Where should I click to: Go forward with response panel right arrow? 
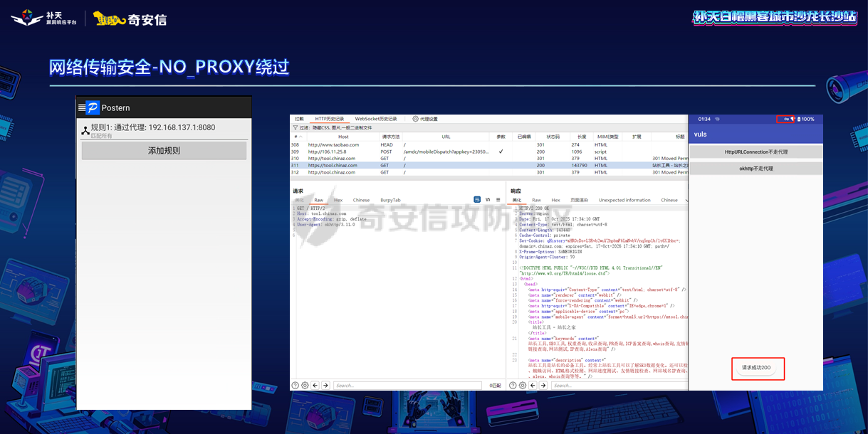coord(544,385)
